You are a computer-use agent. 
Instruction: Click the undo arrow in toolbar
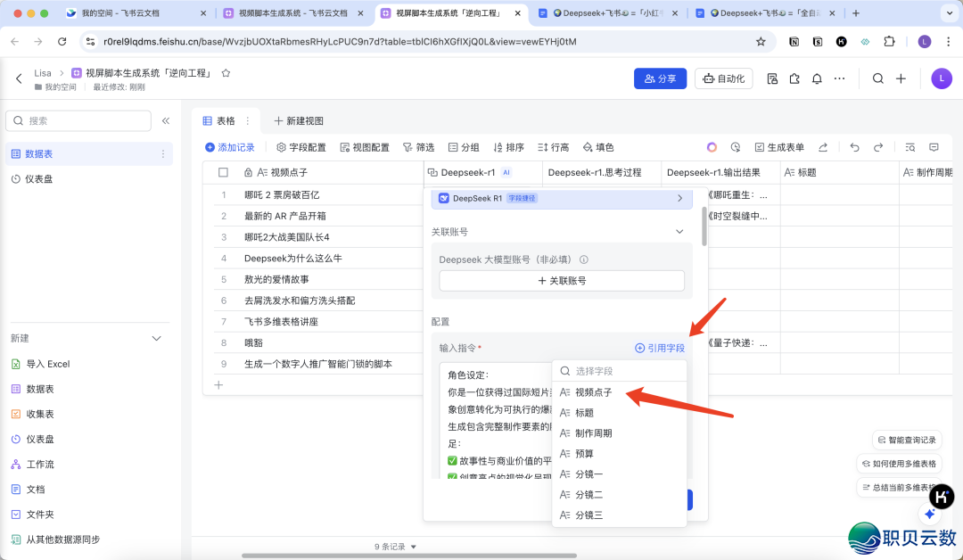(x=854, y=147)
